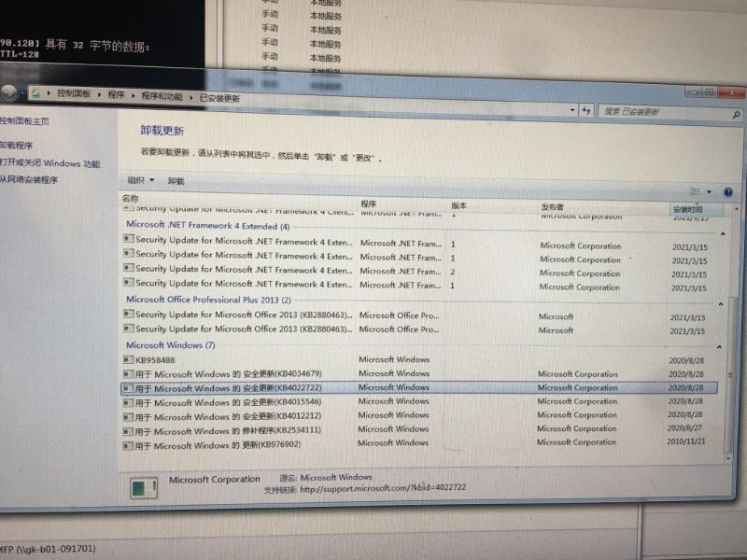
Task: Click Microsoft Corporation publisher in the KB4012212 row
Action: tap(577, 414)
